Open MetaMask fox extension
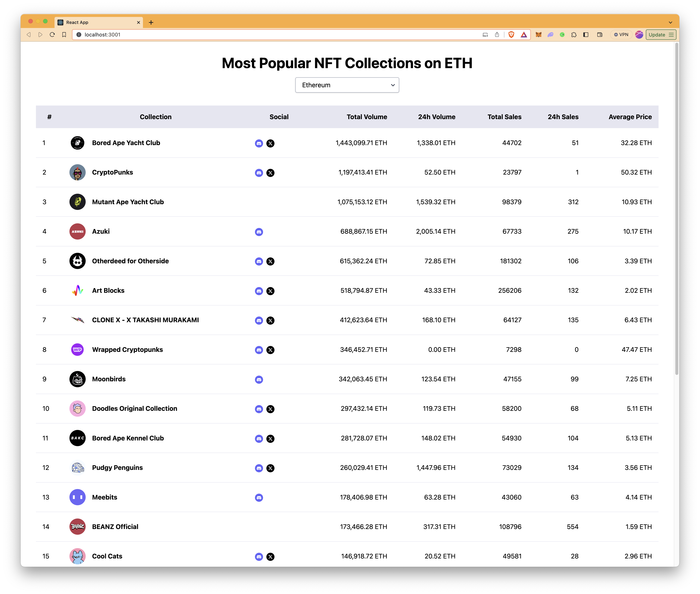The height and width of the screenshot is (594, 700). click(x=538, y=34)
